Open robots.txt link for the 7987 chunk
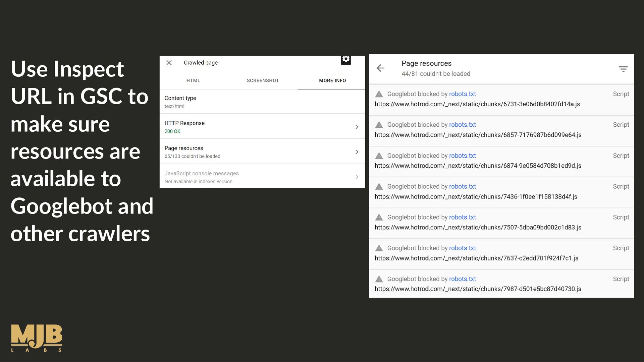The image size is (644, 362). 463,279
